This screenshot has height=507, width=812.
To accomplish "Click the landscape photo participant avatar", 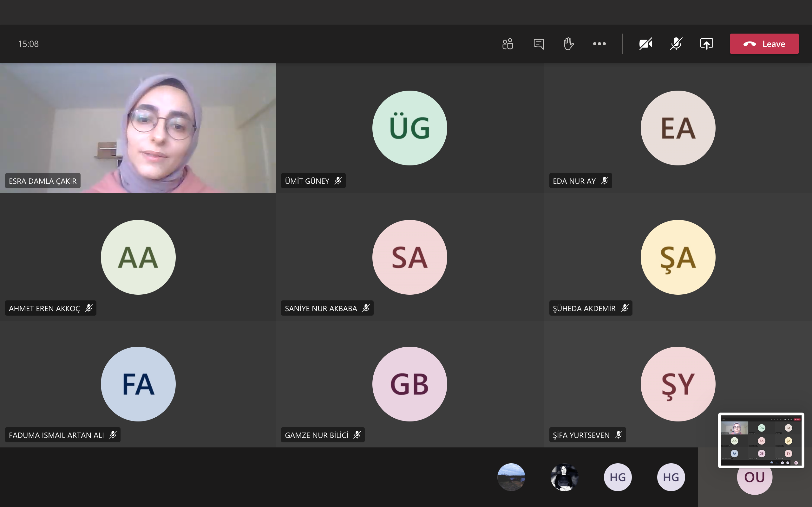I will pyautogui.click(x=511, y=477).
